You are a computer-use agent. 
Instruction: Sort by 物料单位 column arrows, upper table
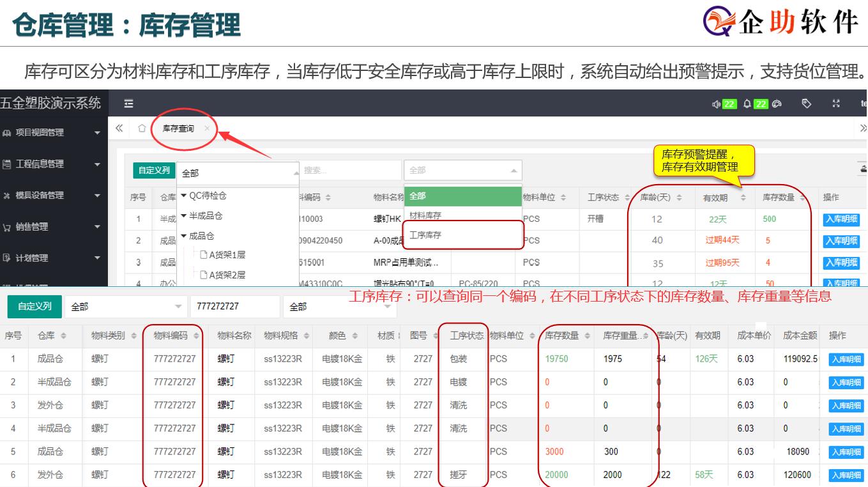(x=563, y=198)
